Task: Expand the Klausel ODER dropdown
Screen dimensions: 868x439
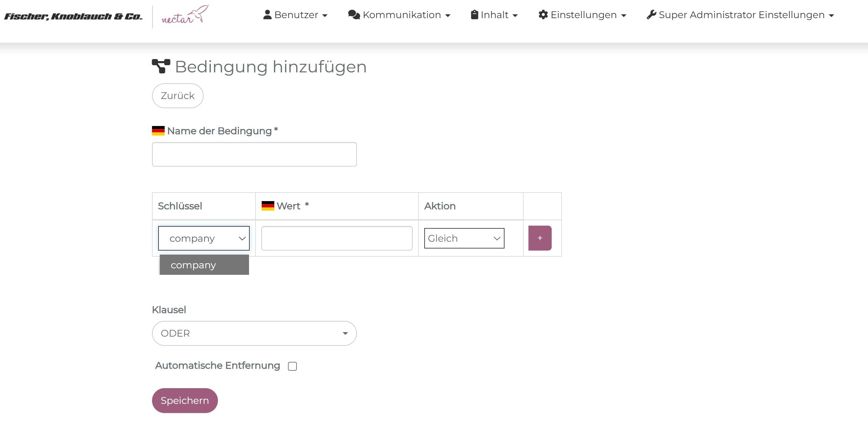Action: coord(254,333)
